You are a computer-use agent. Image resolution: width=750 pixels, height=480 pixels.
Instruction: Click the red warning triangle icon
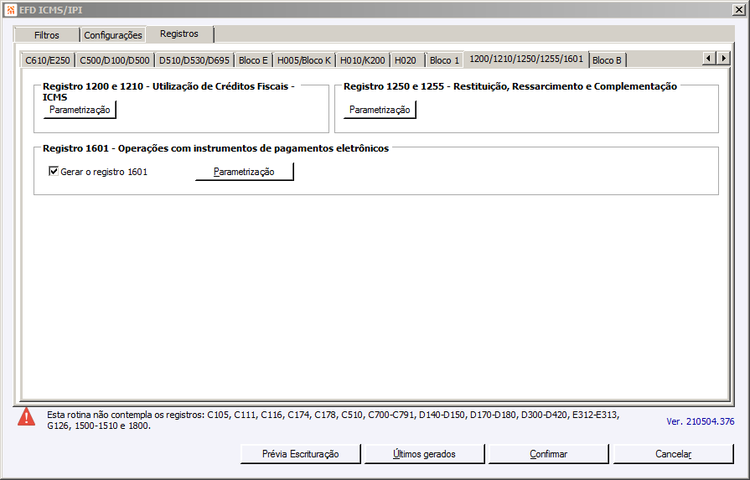[x=26, y=416]
